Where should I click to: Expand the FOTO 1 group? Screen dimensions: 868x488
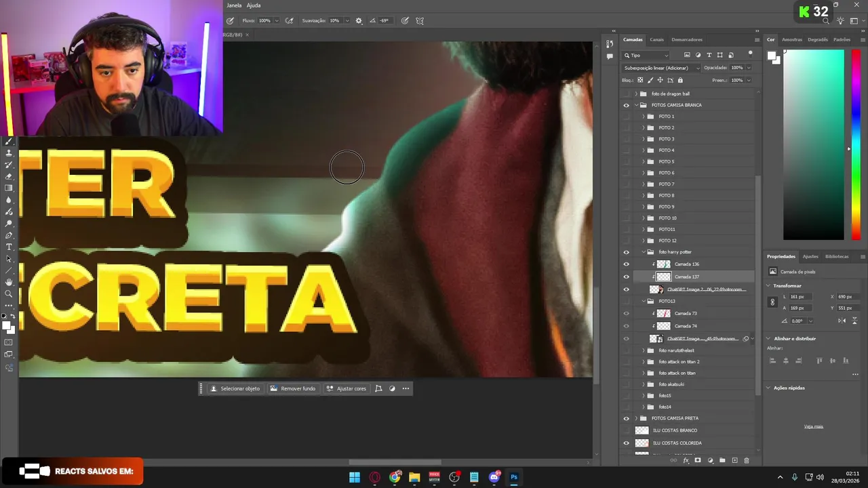(644, 117)
